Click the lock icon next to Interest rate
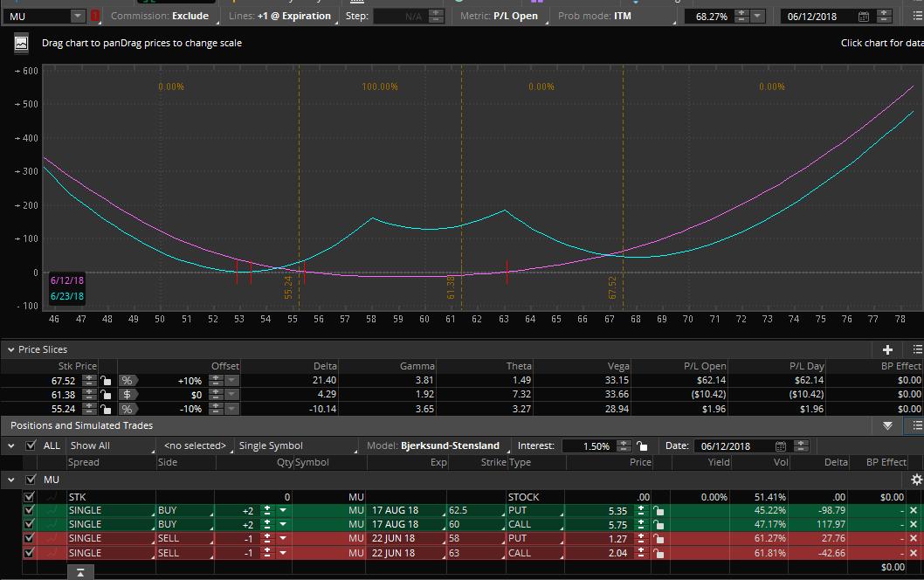 (642, 445)
